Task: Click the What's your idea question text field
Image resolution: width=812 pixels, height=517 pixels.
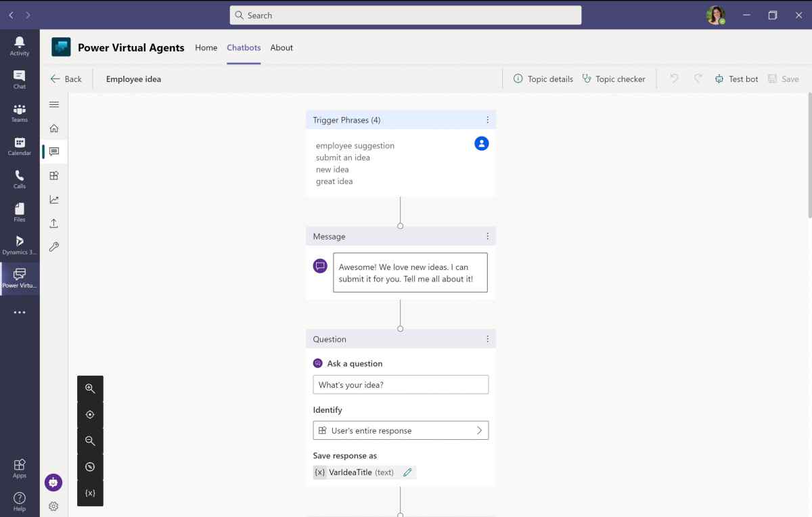Action: (x=401, y=384)
